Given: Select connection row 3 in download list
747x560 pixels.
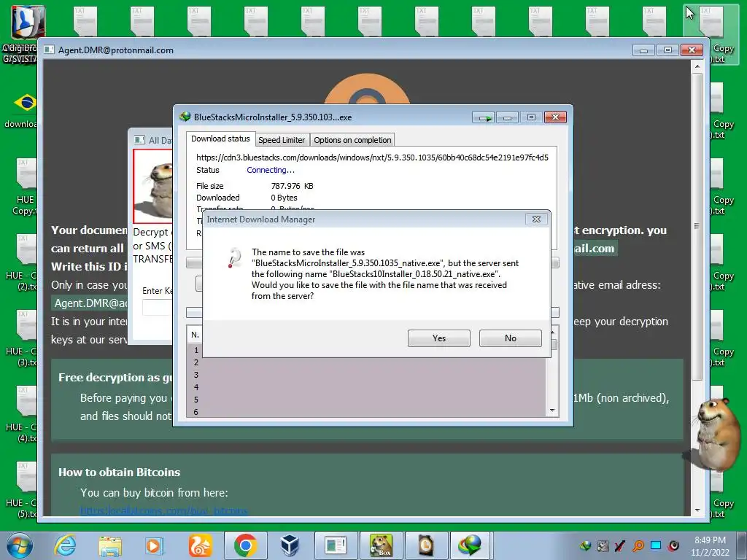Looking at the screenshot, I should pos(366,375).
